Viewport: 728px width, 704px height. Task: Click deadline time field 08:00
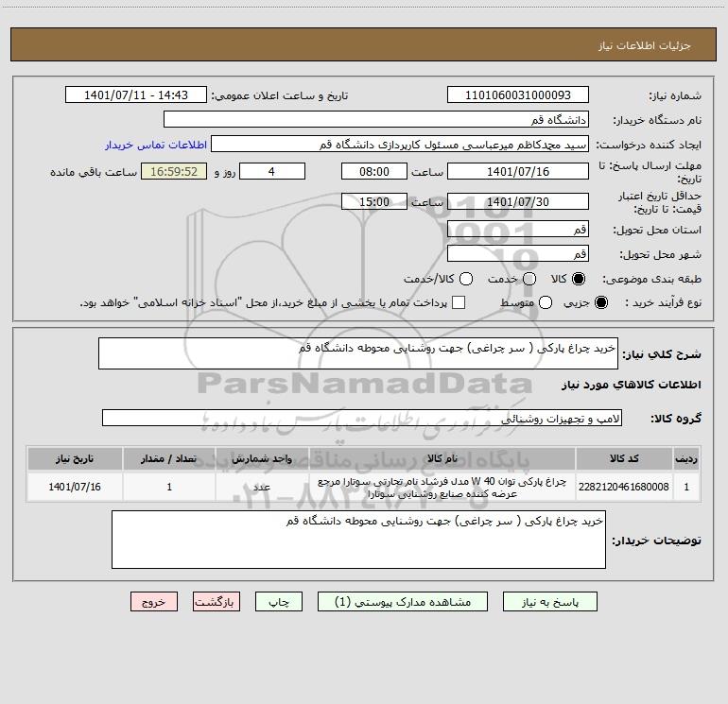(x=374, y=172)
